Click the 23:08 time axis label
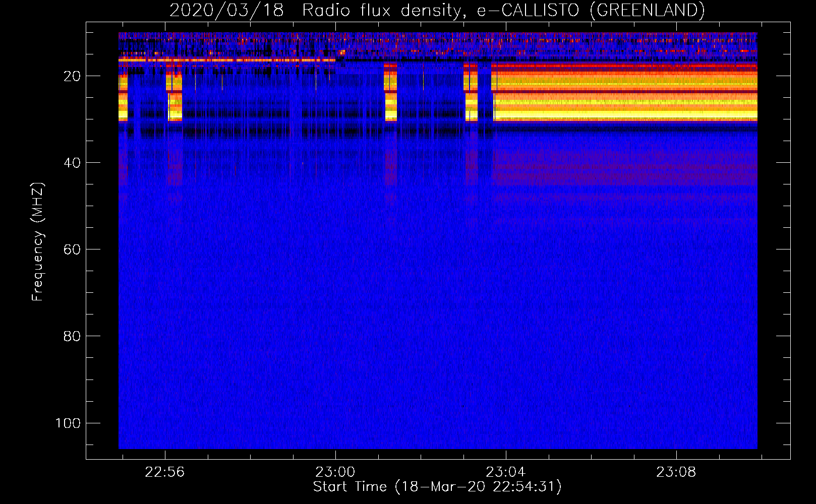This screenshot has height=504, width=816. click(x=676, y=472)
